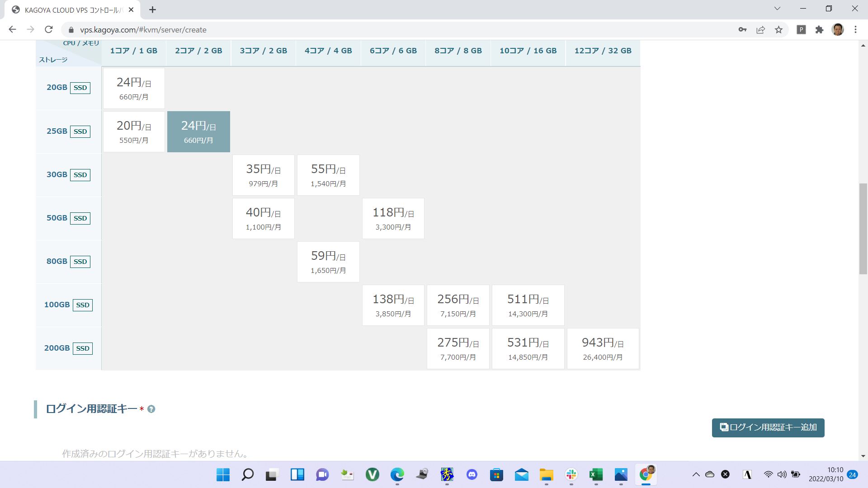Image resolution: width=868 pixels, height=488 pixels.
Task: Click the share page icon
Action: (760, 30)
